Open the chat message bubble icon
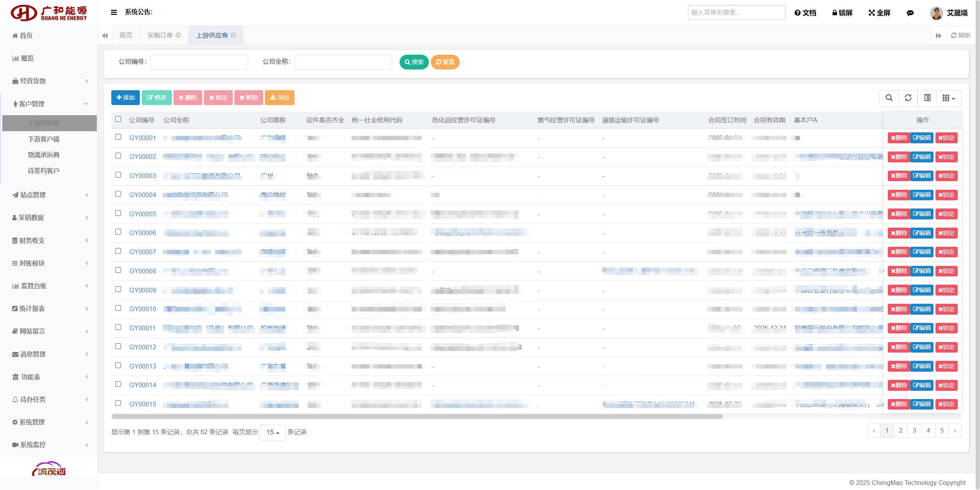This screenshot has height=490, width=980. [x=910, y=13]
